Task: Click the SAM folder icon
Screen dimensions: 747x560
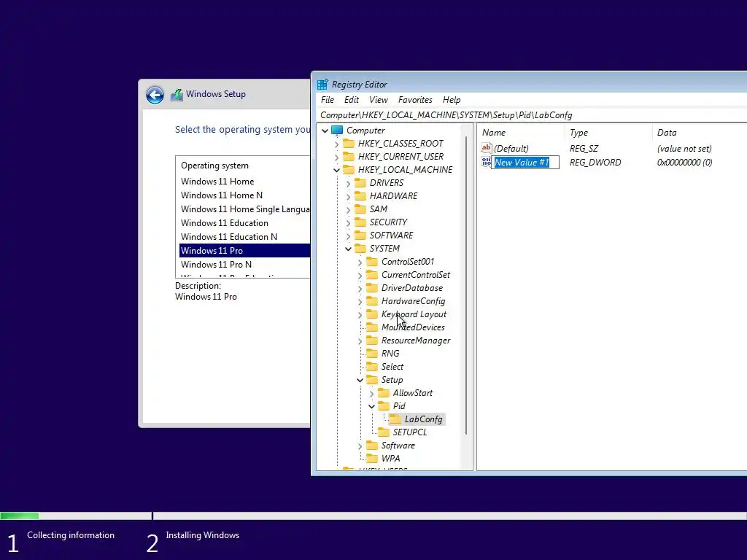Action: [360, 209]
